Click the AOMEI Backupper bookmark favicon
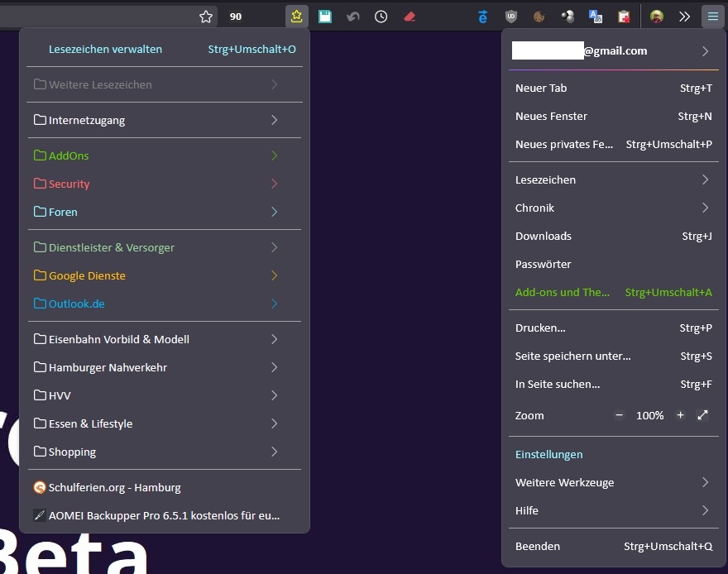 (x=40, y=515)
